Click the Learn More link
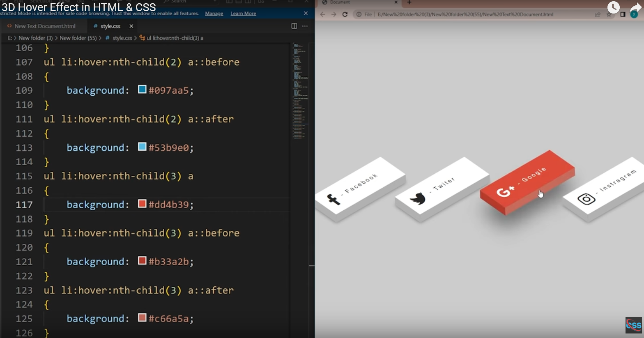 pos(243,14)
